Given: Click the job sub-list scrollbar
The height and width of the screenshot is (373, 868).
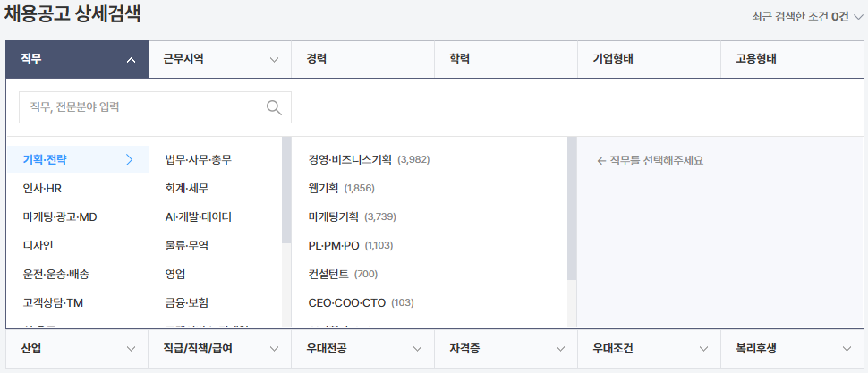Looking at the screenshot, I should [x=572, y=207].
